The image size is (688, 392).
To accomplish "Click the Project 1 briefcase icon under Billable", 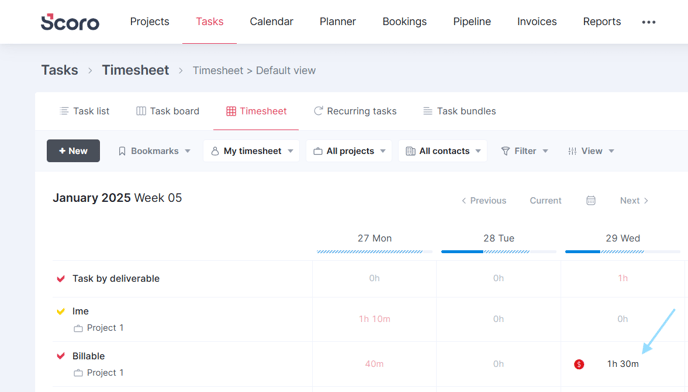I will [x=78, y=373].
